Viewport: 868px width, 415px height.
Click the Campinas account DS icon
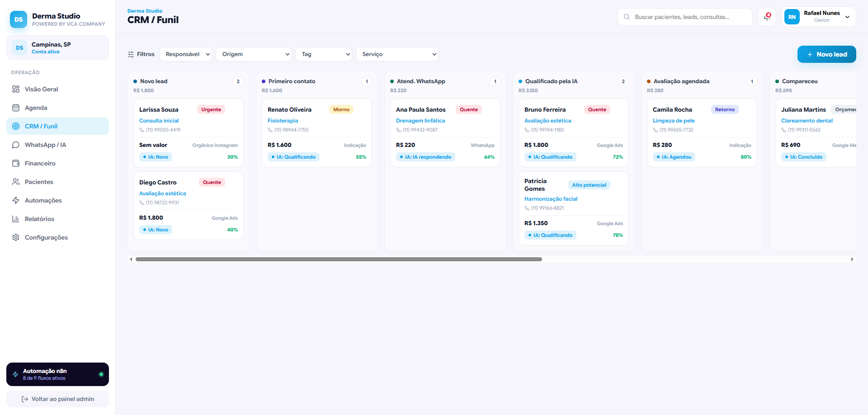19,47
